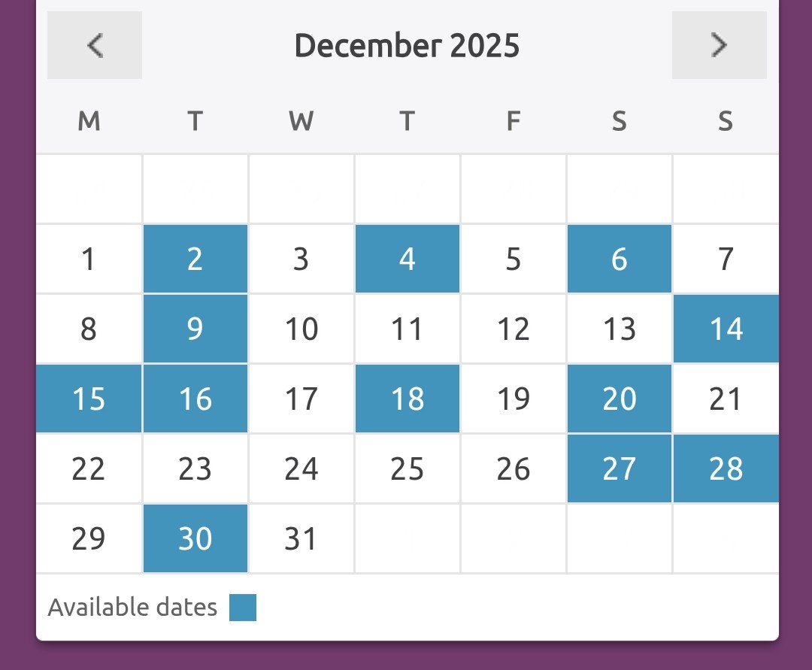Click date December 1
Screen dimensions: 812x670
click(x=89, y=259)
